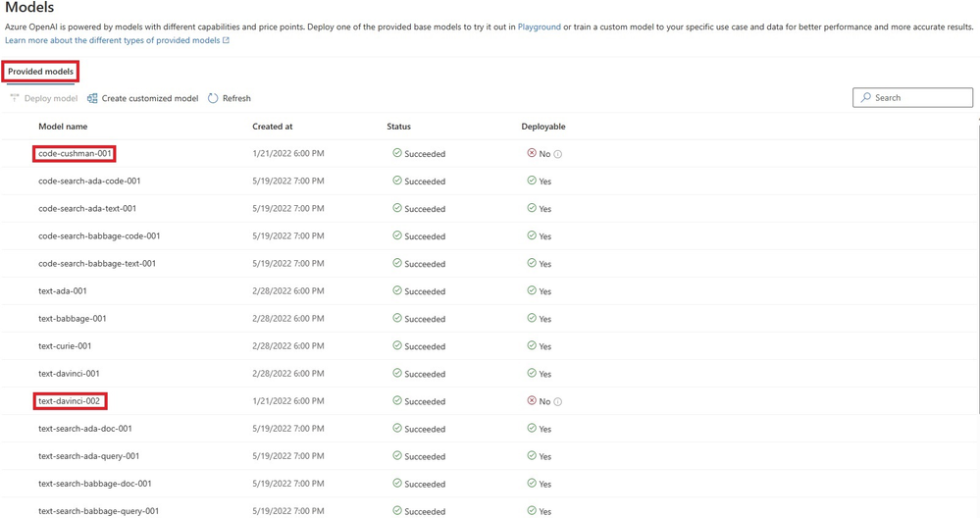
Task: Click Succeeded check icon for code-search-ada-code-001
Action: (x=397, y=180)
